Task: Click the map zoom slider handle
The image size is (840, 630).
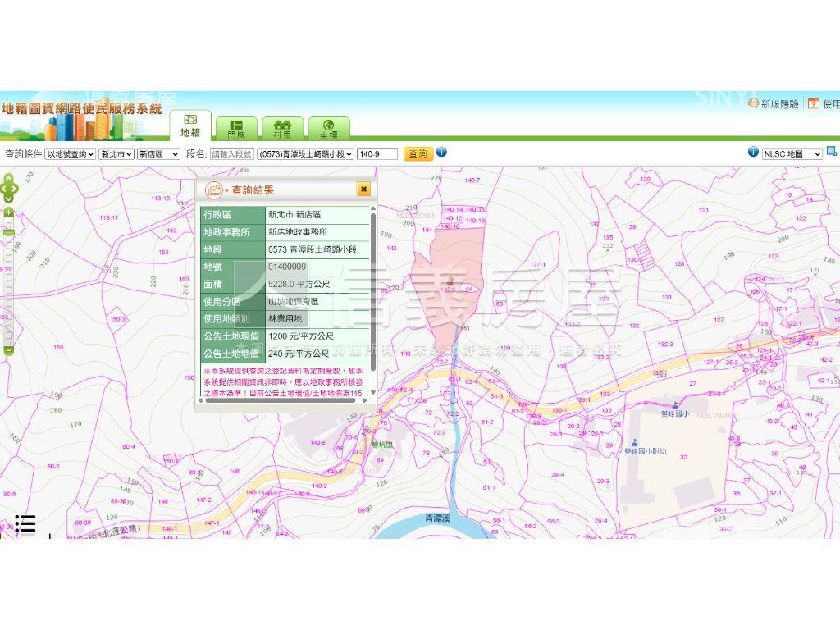Action: point(8,233)
